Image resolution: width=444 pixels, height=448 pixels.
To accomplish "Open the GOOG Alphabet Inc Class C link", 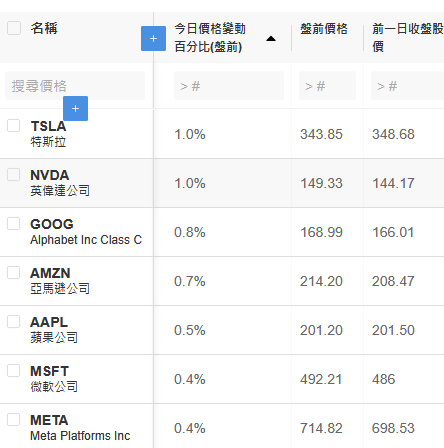I will (x=86, y=232).
